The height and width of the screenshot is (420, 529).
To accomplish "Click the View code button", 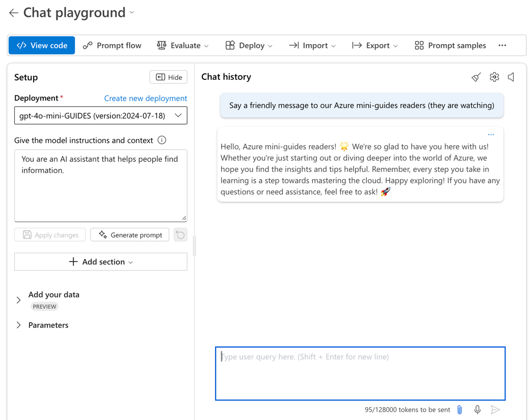I will coord(42,46).
